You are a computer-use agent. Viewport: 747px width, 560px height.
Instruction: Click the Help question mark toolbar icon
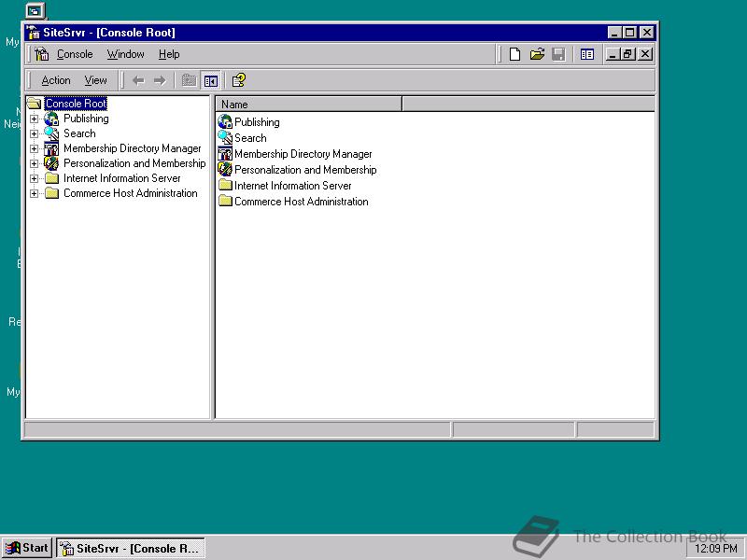pos(239,80)
